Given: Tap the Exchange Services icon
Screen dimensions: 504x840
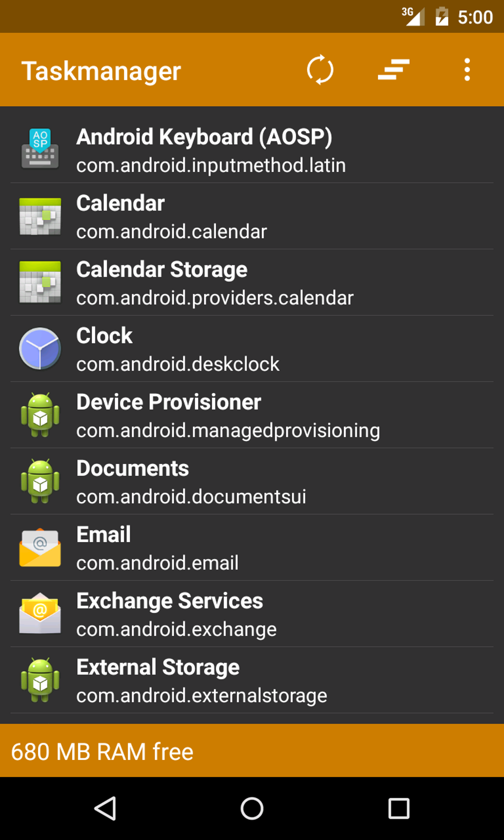Looking at the screenshot, I should 40,614.
